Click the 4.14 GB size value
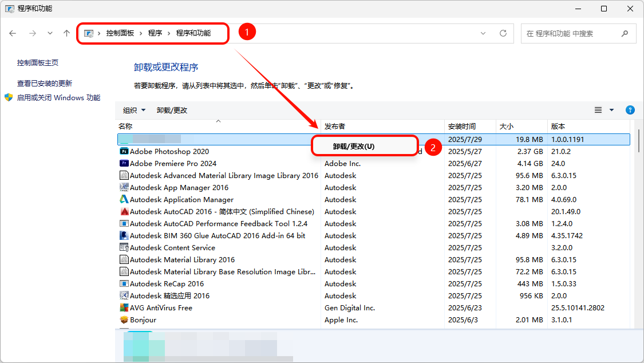Image resolution: width=644 pixels, height=363 pixels. (530, 163)
